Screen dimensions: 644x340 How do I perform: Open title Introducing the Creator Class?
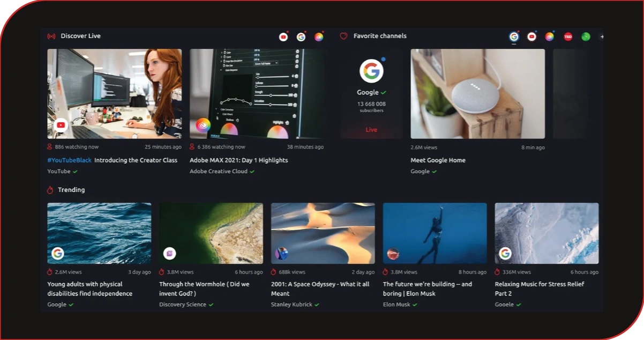tap(136, 160)
